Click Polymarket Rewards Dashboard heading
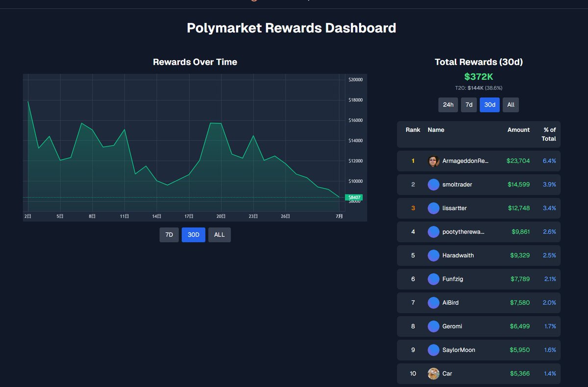The width and height of the screenshot is (588, 387). coord(292,28)
